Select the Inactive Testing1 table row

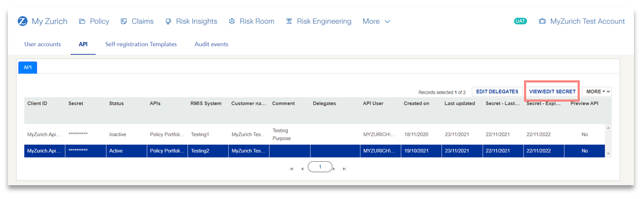click(314, 134)
